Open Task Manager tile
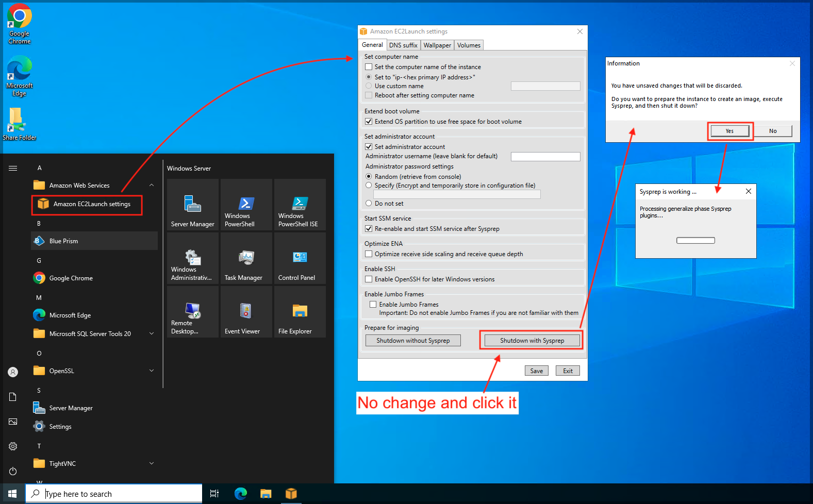 pyautogui.click(x=246, y=259)
